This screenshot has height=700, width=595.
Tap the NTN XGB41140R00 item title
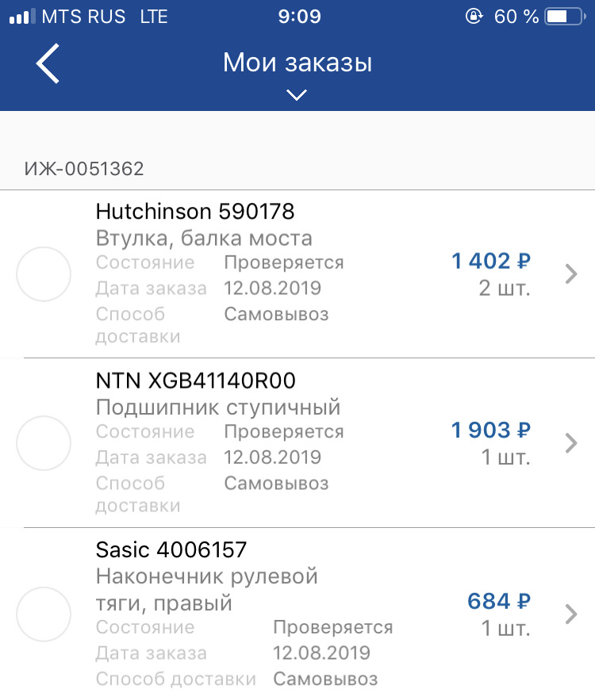195,381
